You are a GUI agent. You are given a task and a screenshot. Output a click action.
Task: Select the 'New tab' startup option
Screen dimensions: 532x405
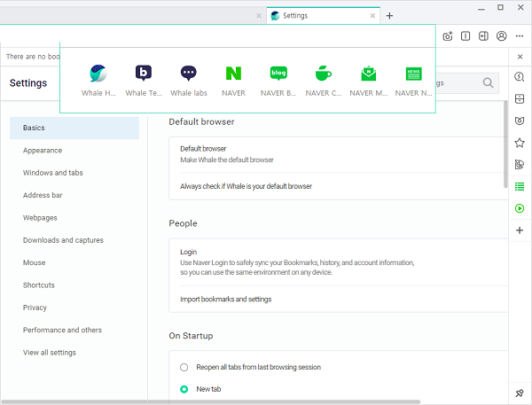pos(184,389)
